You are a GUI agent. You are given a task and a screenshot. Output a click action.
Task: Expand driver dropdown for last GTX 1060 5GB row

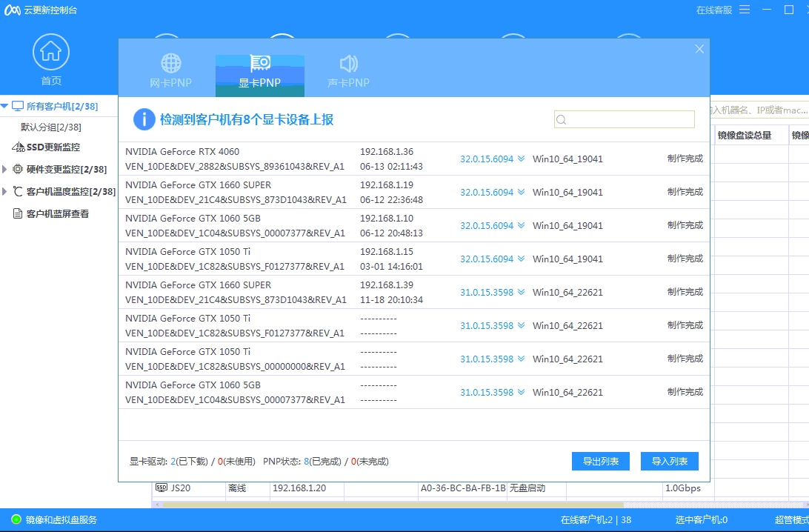[x=521, y=392]
